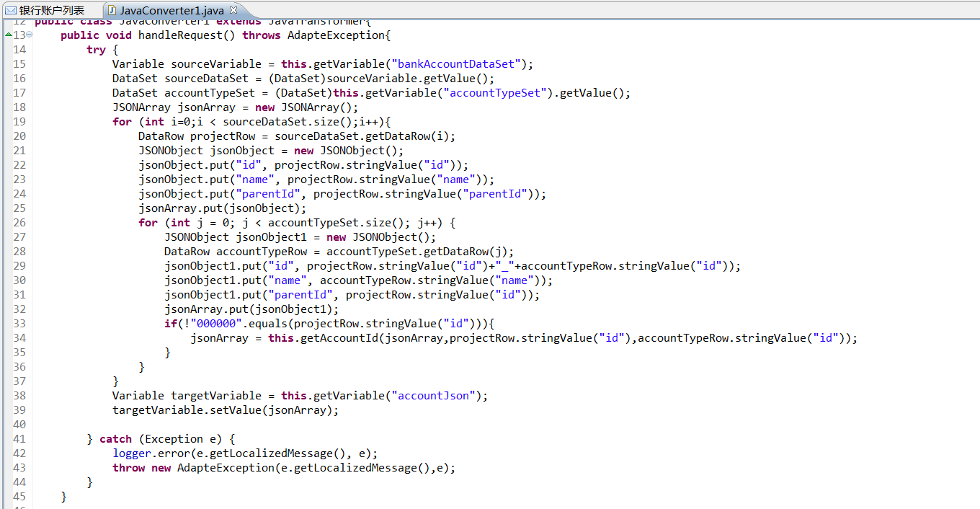Click sourceDataSet.getDataRow(i) on line 20
The height and width of the screenshot is (509, 980).
[362, 136]
